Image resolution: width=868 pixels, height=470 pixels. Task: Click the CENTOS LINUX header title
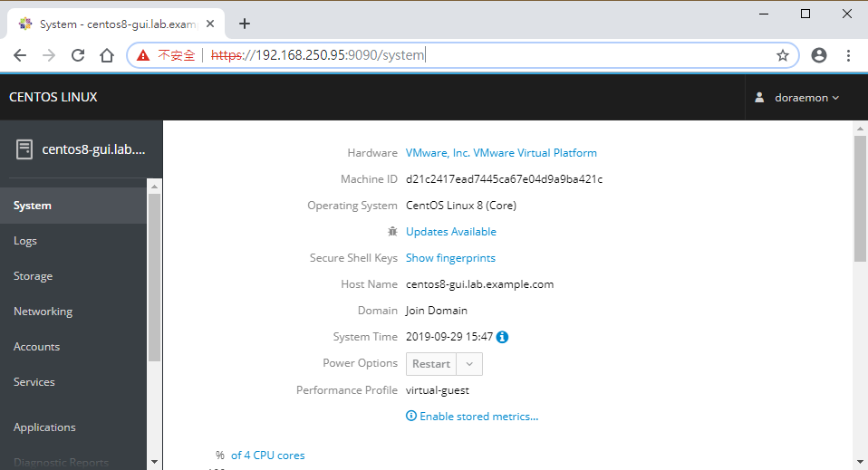(x=53, y=97)
